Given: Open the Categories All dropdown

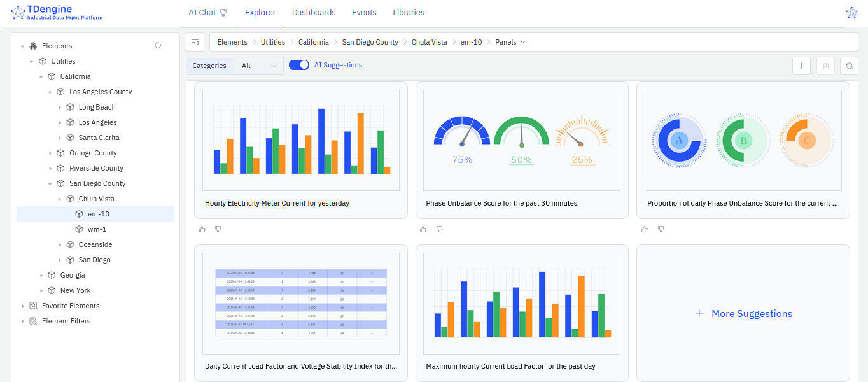Looking at the screenshot, I should click(258, 66).
